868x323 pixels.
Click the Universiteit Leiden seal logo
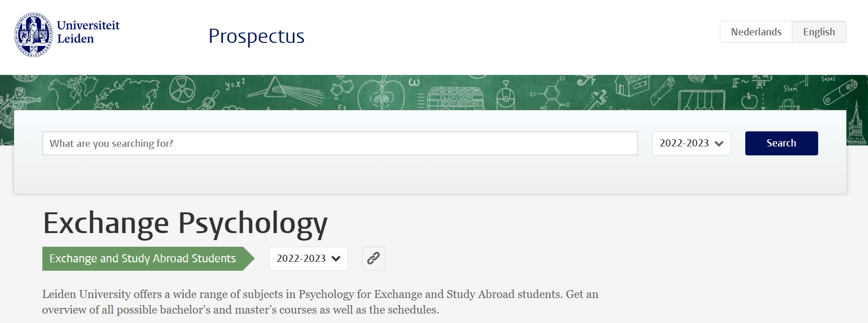tap(33, 35)
